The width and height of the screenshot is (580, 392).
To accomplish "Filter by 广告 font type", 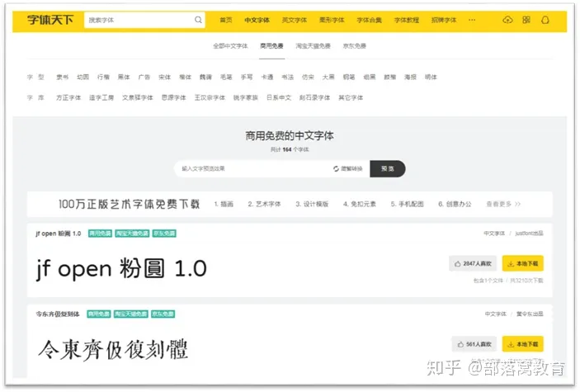I will coord(144,77).
